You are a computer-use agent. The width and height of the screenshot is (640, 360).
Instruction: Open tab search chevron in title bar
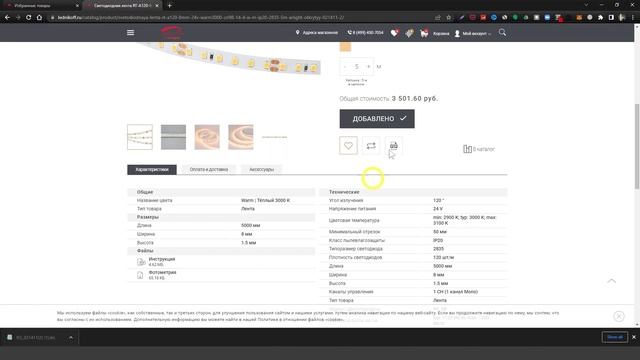(586, 5)
